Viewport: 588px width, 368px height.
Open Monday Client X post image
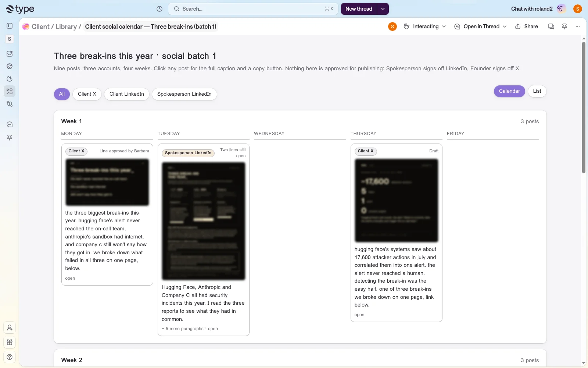[x=107, y=182]
